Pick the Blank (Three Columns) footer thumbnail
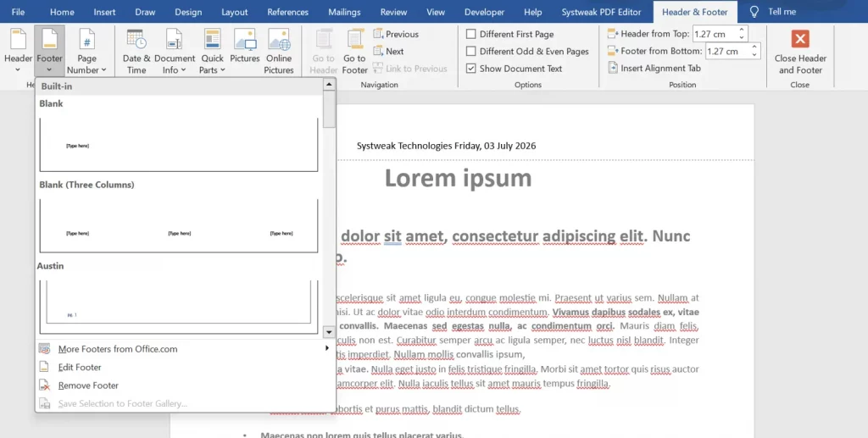868x438 pixels. [179, 225]
